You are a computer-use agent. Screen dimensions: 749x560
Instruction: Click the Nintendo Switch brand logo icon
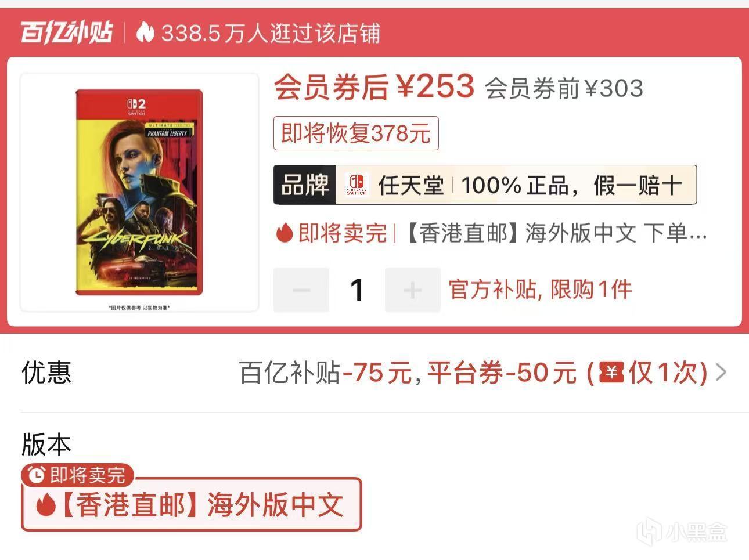click(357, 185)
